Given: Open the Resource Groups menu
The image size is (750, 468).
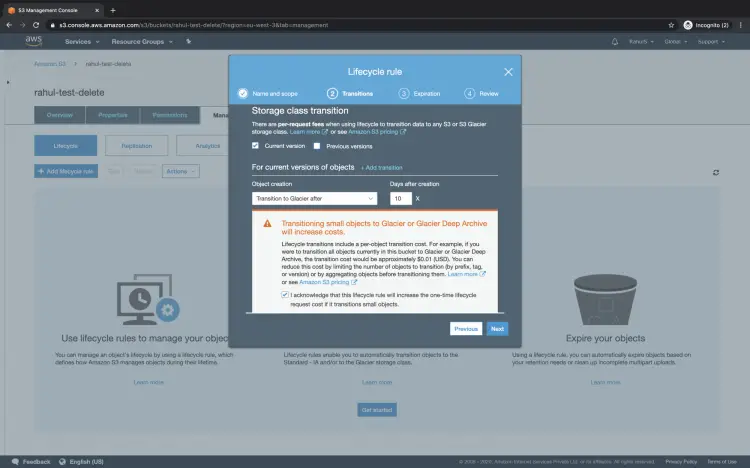Looking at the screenshot, I should click(142, 42).
